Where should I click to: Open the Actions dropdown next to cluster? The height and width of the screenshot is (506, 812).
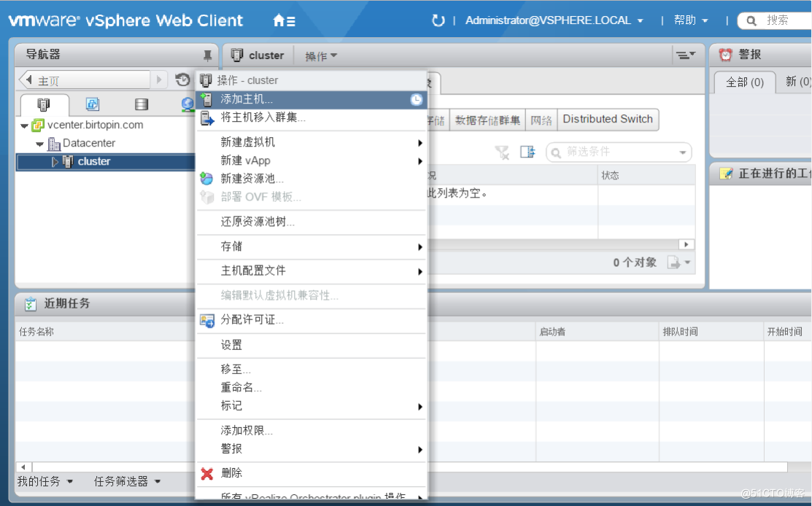click(321, 56)
